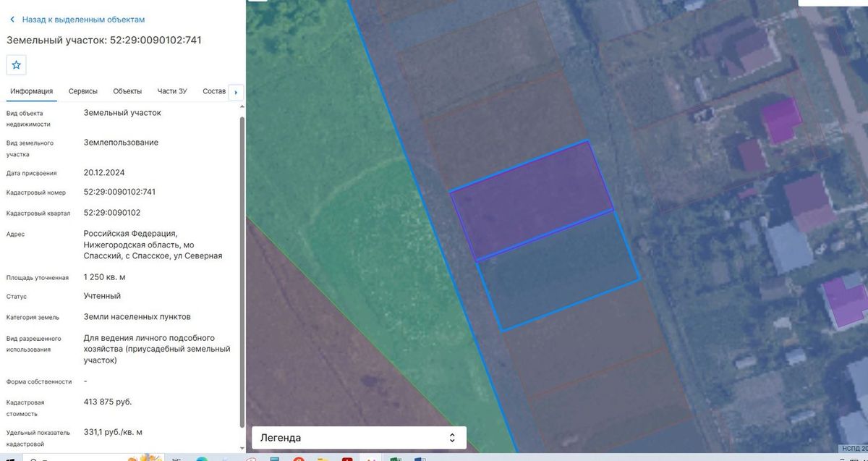The height and width of the screenshot is (461, 868).
Task: Open the Части ЗУ tab
Action: (172, 91)
